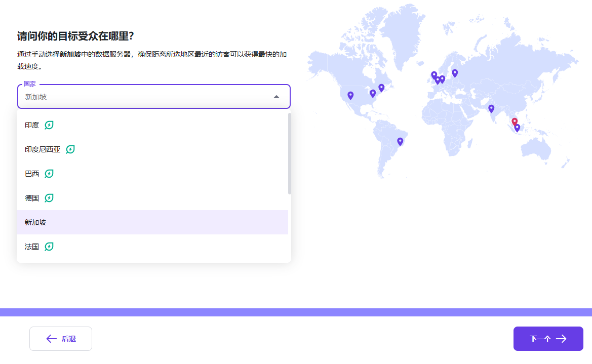Collapse the country list with the caret arrow
Image resolution: width=592 pixels, height=364 pixels.
[x=277, y=97]
